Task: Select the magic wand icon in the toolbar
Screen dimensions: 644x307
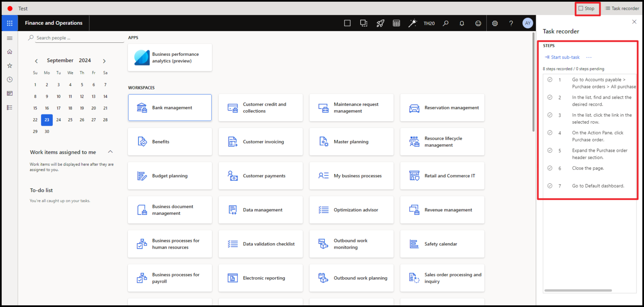Action: 413,23
